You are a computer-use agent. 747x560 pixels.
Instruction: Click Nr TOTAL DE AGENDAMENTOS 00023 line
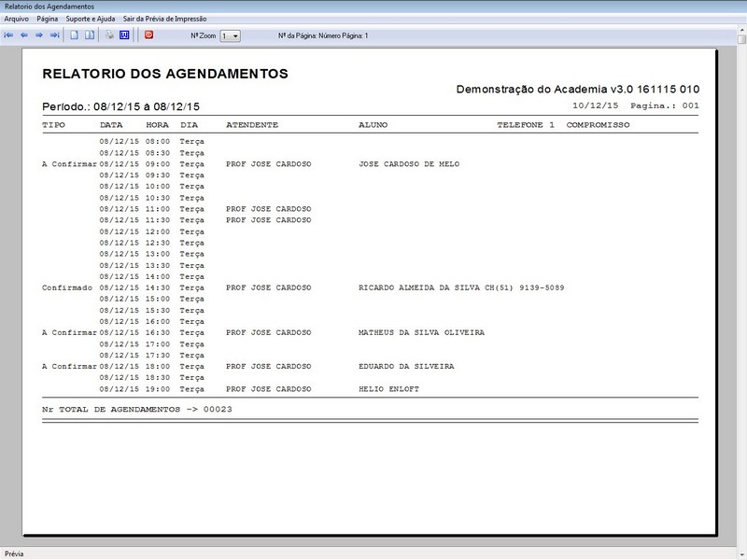137,409
